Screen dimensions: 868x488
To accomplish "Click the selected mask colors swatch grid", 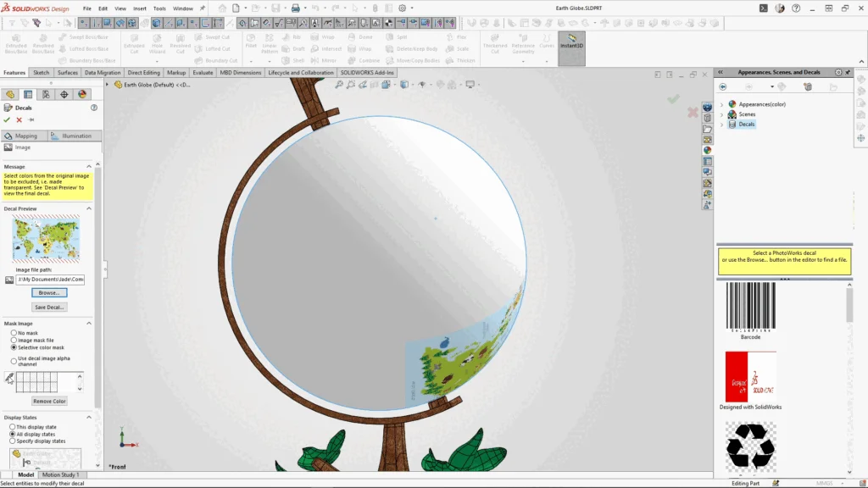I will point(50,382).
